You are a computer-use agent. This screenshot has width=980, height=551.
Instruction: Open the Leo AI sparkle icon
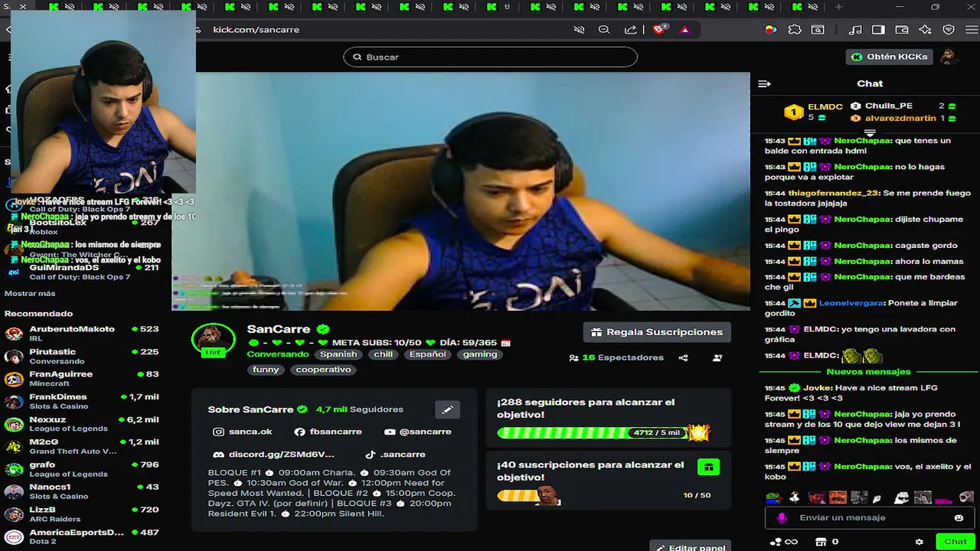[925, 30]
